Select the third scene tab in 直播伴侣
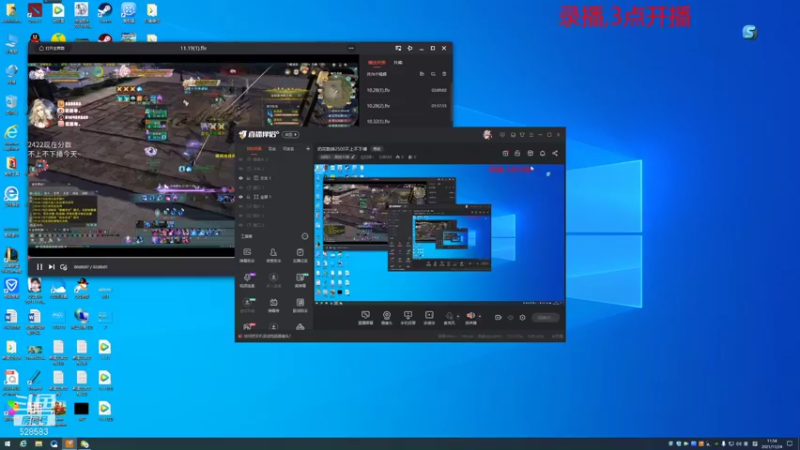 [289, 149]
